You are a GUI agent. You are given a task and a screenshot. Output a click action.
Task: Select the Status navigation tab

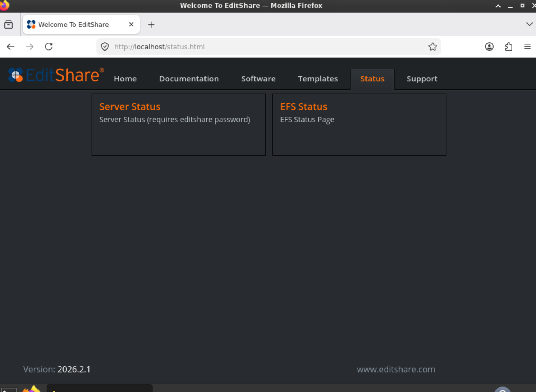pyautogui.click(x=372, y=79)
